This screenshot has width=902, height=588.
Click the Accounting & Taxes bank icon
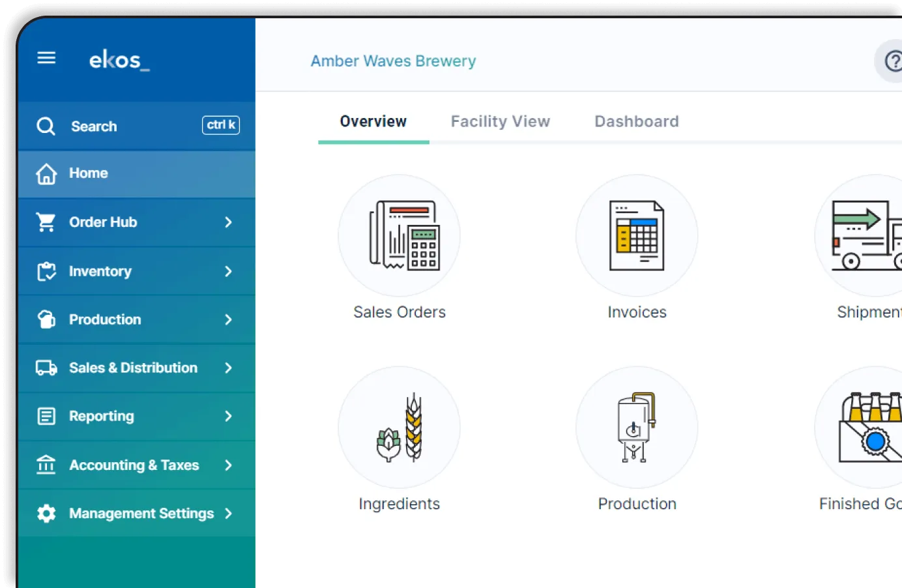[46, 465]
